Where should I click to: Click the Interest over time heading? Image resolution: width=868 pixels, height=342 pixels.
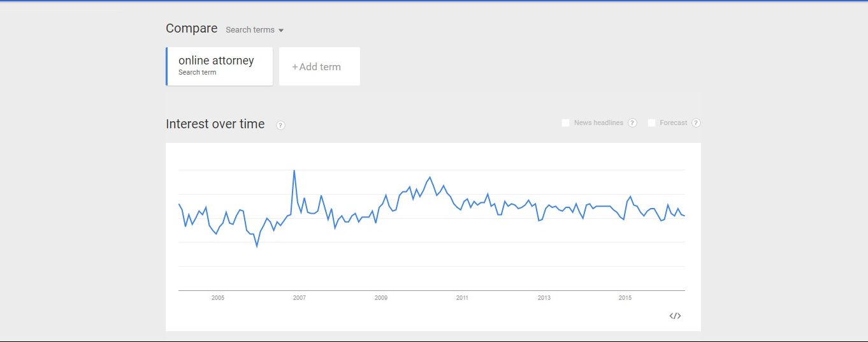(x=215, y=124)
